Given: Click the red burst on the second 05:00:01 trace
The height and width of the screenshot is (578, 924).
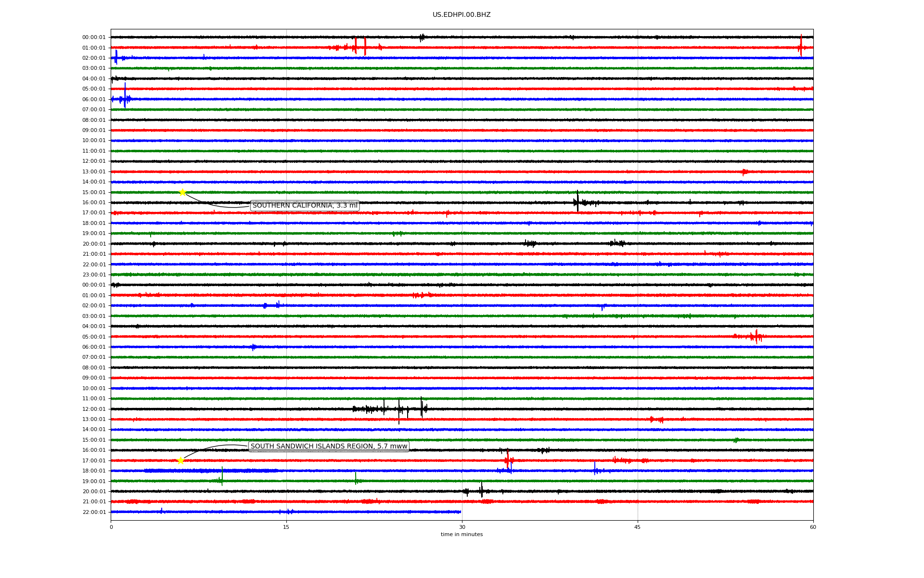Looking at the screenshot, I should click(756, 336).
